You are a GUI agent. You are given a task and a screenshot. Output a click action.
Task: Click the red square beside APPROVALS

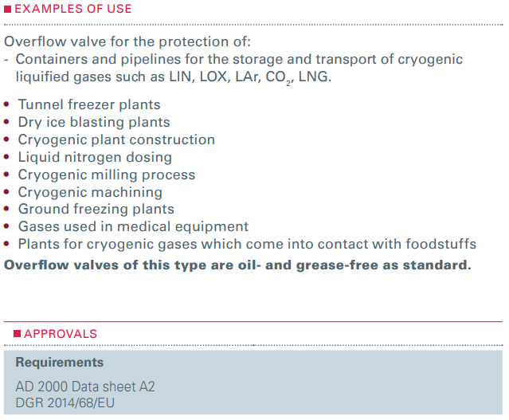tap(17, 334)
